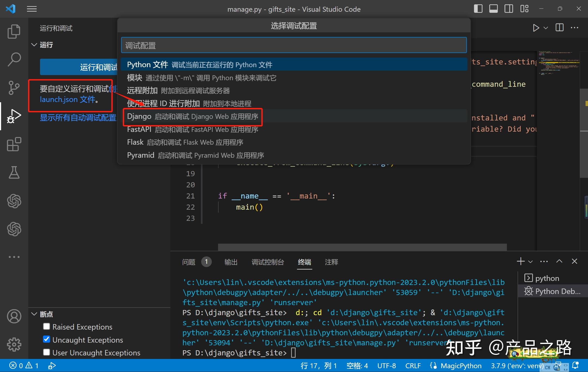Open the Testing flask icon in sidebar
Viewport: 588px width, 372px height.
(x=14, y=172)
